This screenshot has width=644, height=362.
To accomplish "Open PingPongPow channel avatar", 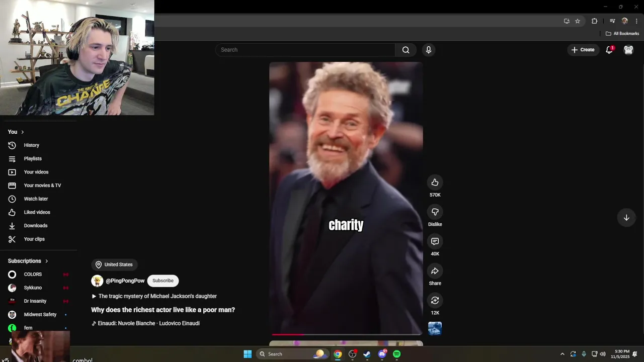I will [97, 281].
